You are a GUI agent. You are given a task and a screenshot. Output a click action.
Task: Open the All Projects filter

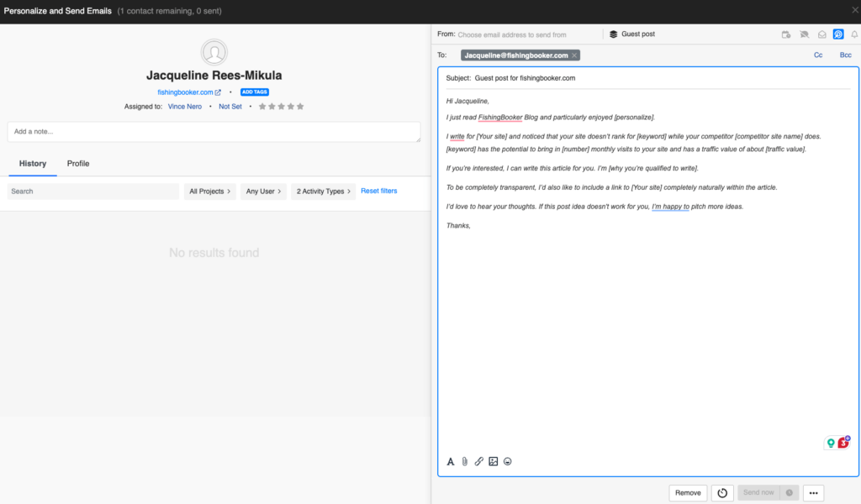click(x=208, y=191)
